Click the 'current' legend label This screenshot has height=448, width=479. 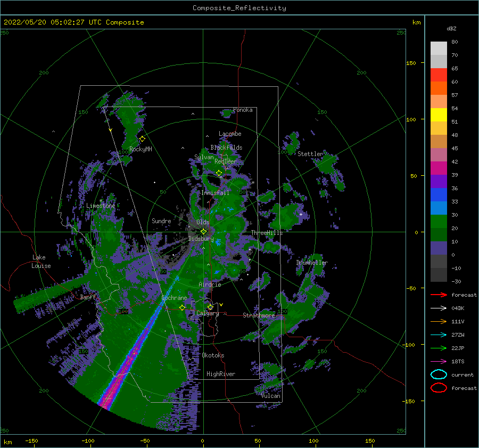463,374
